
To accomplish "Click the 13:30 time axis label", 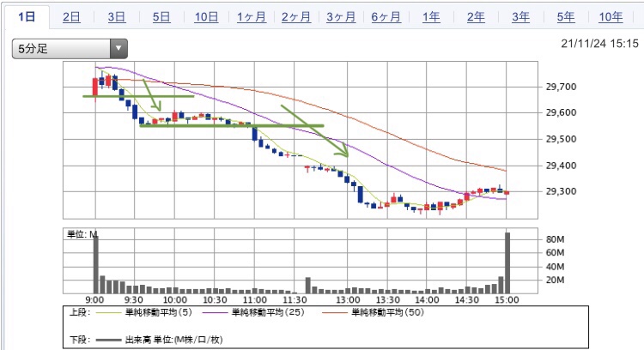I will pyautogui.click(x=388, y=300).
